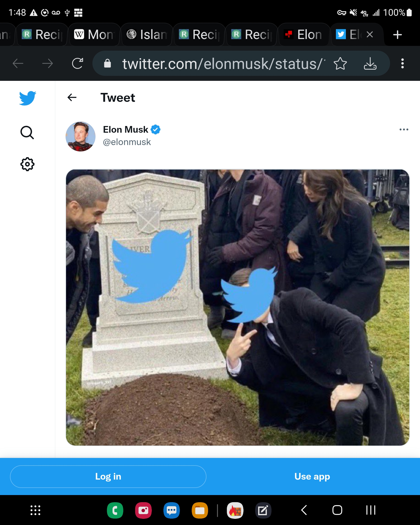Screen dimensions: 420x525
Task: Reload the page in the browser
Action: point(78,63)
